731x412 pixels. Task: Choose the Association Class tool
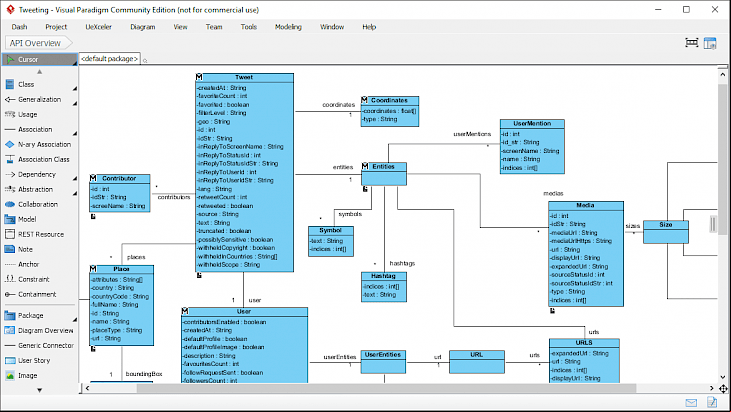(x=39, y=159)
